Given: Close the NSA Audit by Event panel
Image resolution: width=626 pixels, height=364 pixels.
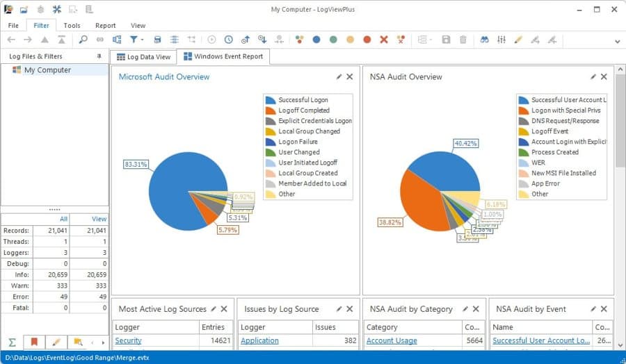Looking at the screenshot, I should tap(604, 309).
